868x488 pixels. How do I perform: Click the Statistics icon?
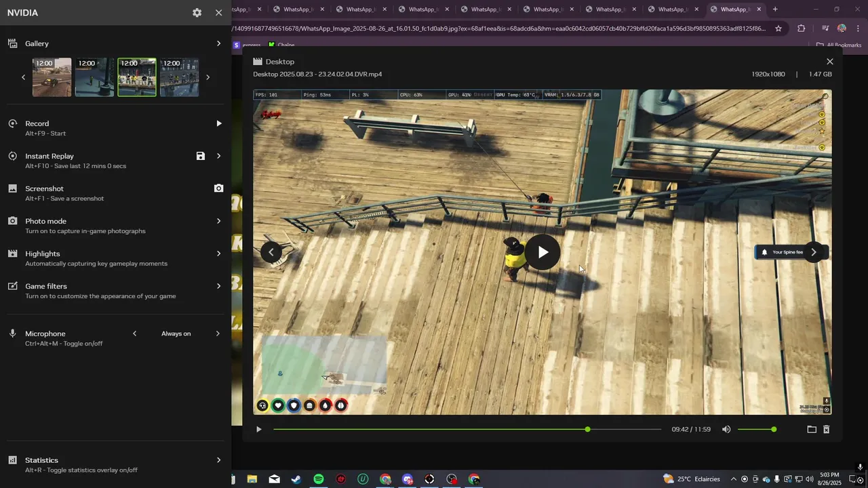12,460
